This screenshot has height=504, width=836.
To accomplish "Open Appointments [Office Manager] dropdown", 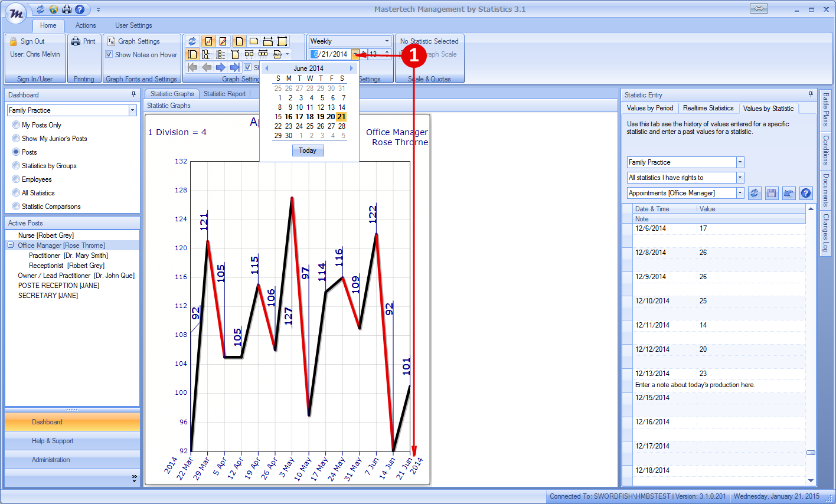I will tap(740, 193).
